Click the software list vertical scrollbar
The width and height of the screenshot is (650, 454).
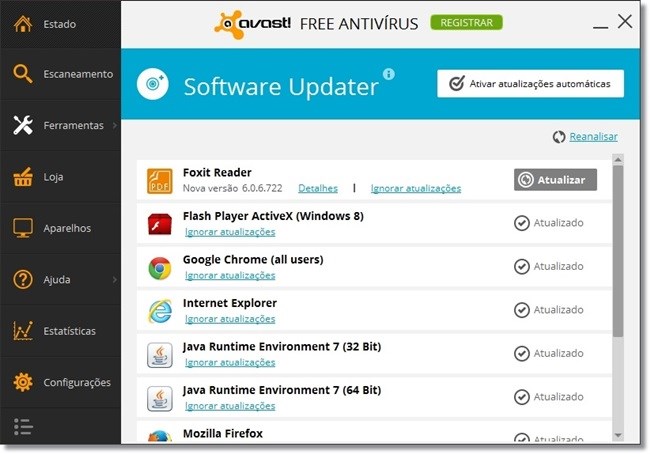point(618,250)
